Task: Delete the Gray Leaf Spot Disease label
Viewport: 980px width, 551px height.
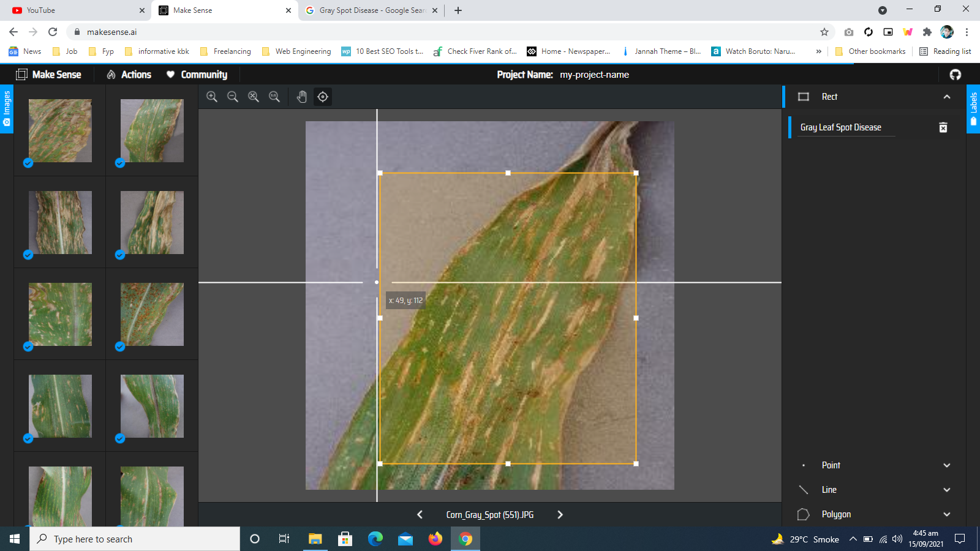Action: 943,127
